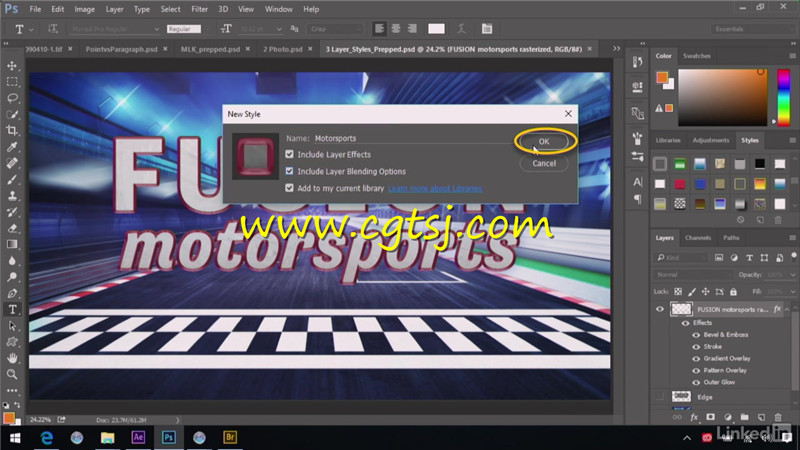This screenshot has width=800, height=450.
Task: Show more document tabs overflow arrows
Action: 616,48
